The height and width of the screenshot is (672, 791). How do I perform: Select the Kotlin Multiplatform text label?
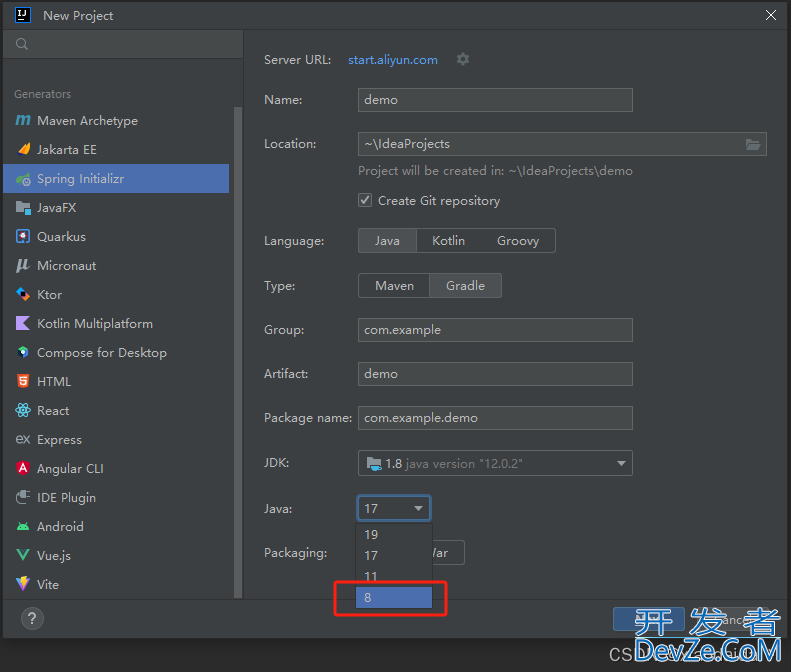pyautogui.click(x=95, y=323)
